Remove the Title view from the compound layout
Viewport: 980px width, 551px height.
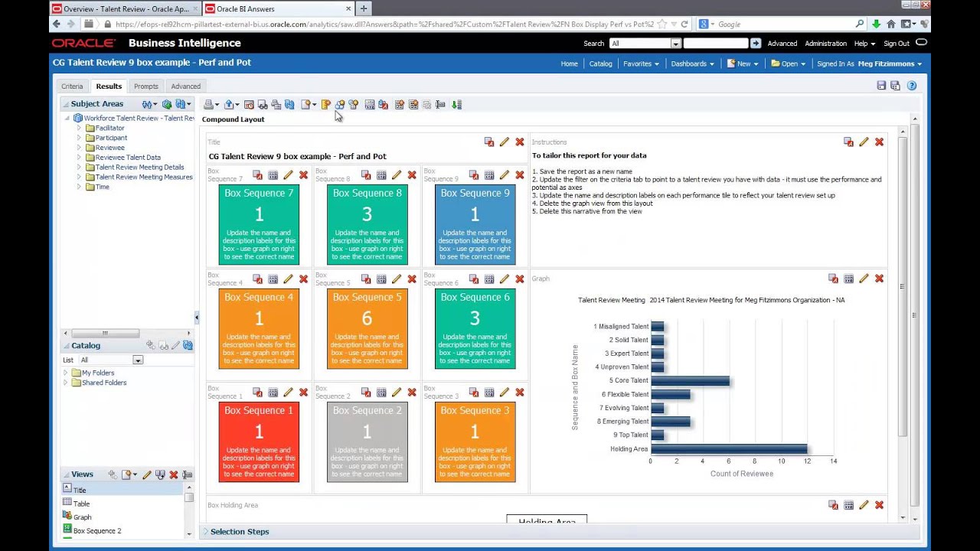click(x=520, y=142)
